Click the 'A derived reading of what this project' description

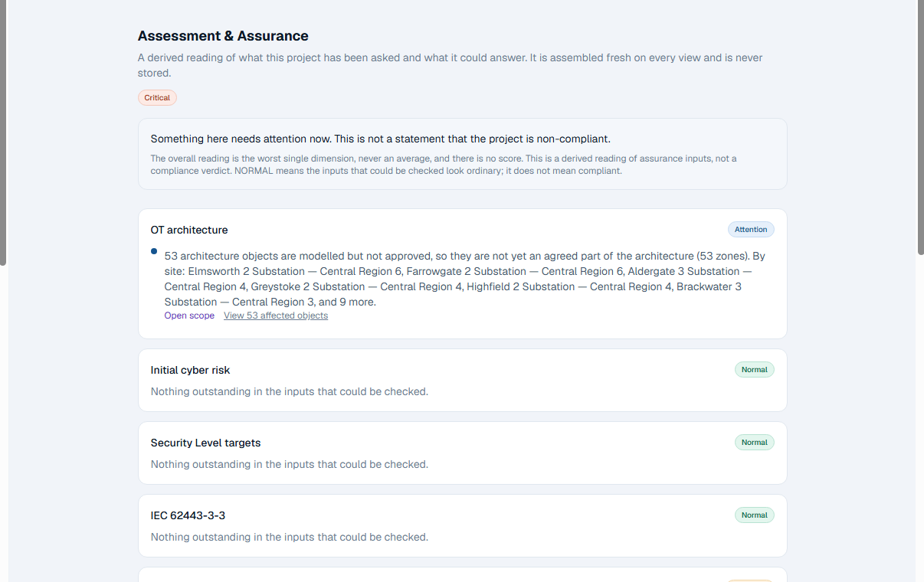tap(450, 65)
